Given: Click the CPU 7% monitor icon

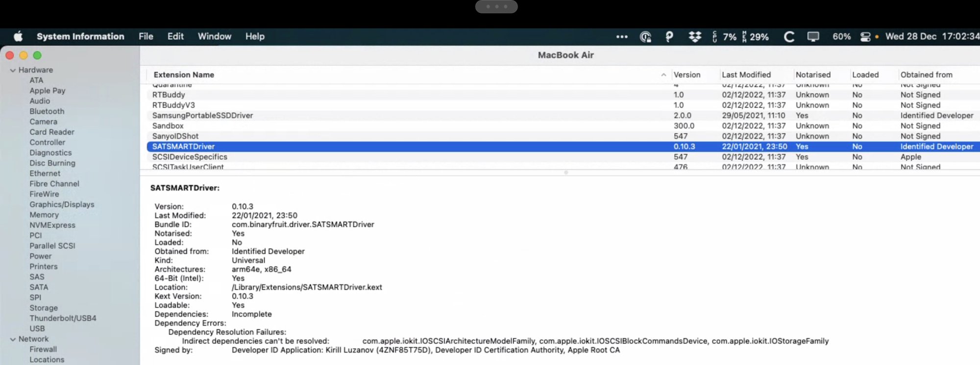Looking at the screenshot, I should pos(724,37).
